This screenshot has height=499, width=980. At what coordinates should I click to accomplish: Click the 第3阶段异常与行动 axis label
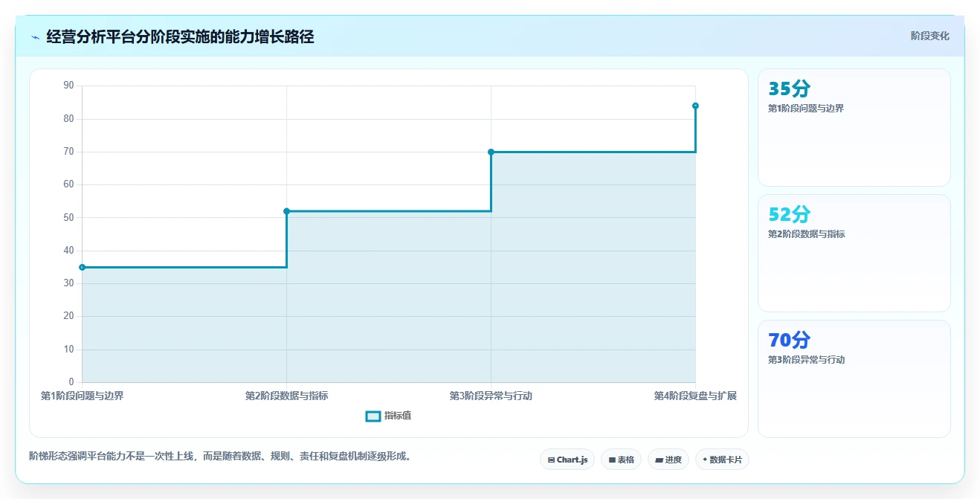click(x=491, y=396)
